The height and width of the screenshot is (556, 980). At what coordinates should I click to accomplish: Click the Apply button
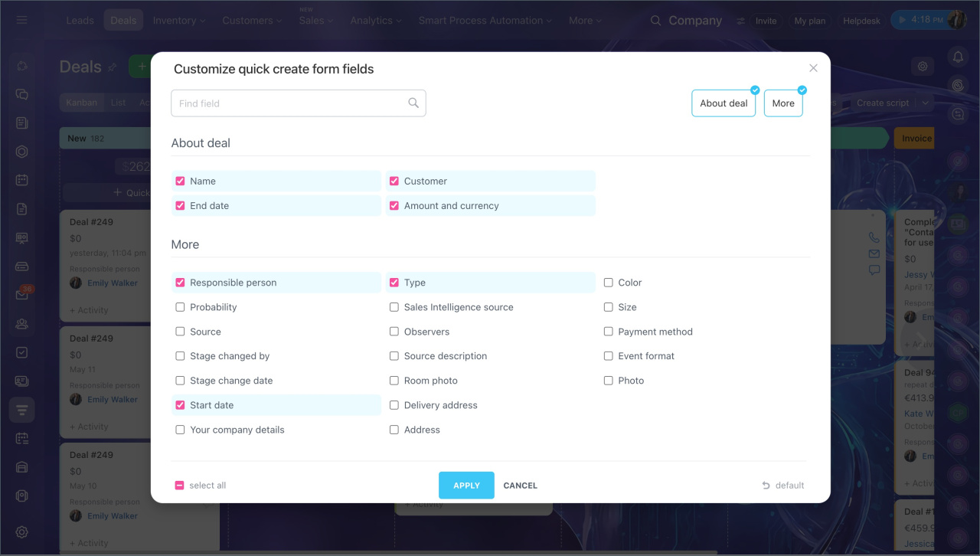tap(466, 486)
